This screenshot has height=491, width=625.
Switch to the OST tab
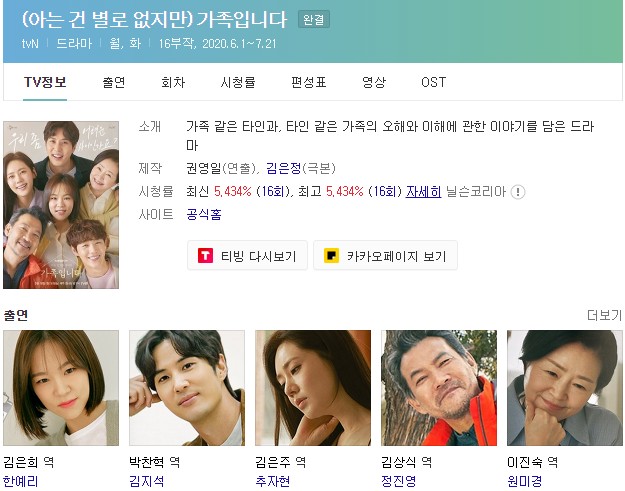tap(433, 82)
